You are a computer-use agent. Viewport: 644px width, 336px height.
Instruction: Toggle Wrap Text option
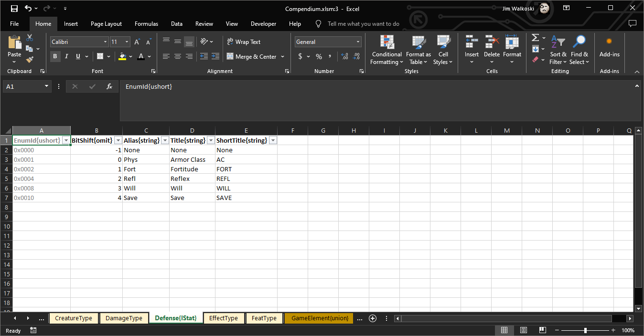tap(244, 42)
